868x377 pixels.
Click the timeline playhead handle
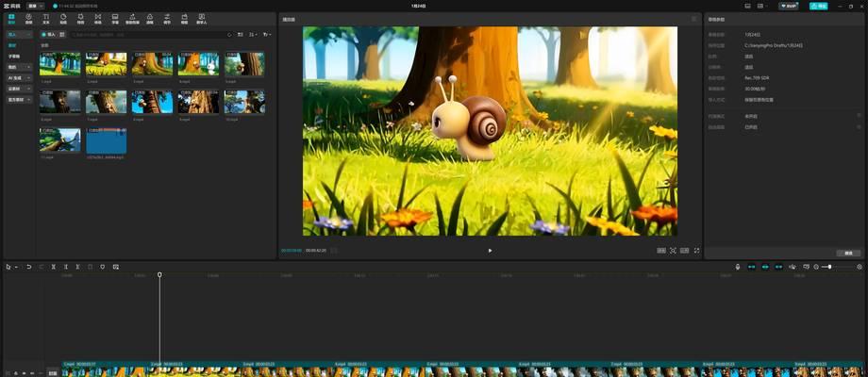click(x=159, y=274)
